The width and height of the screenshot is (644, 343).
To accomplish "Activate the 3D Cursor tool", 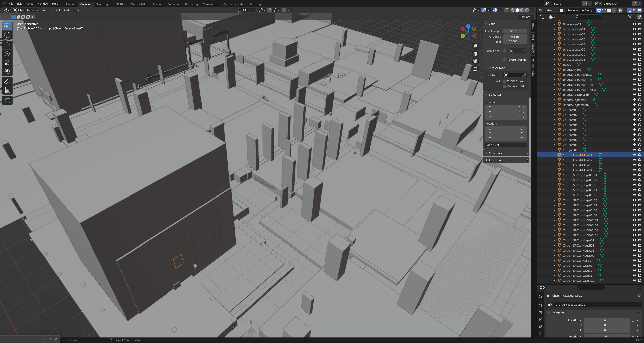I will coord(7,35).
